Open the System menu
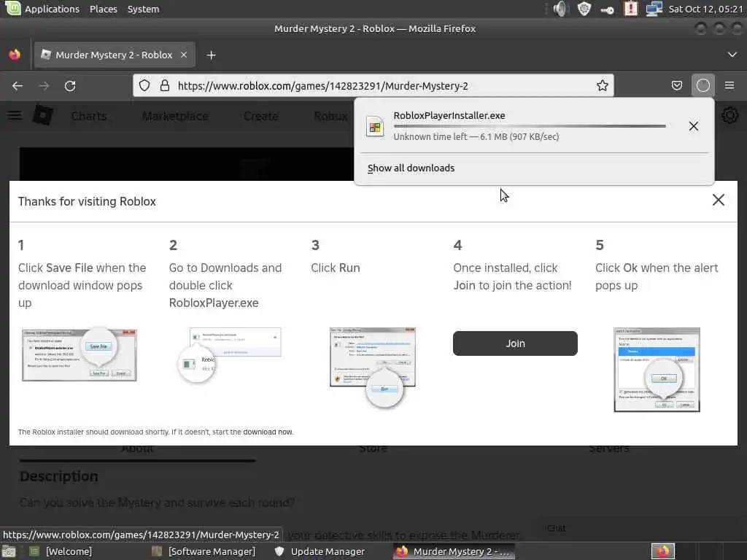747x560 pixels. (x=143, y=9)
